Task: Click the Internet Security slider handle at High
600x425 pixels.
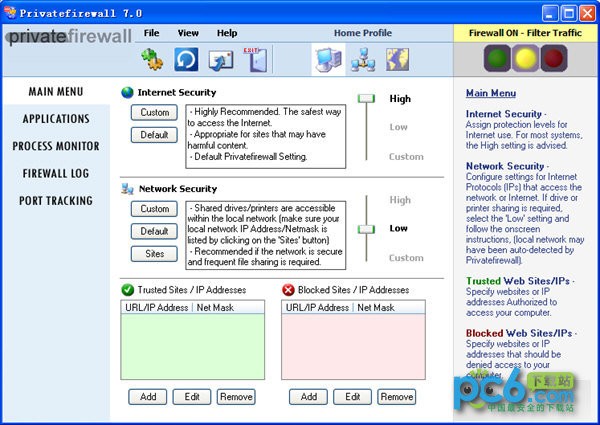Action: click(x=366, y=99)
